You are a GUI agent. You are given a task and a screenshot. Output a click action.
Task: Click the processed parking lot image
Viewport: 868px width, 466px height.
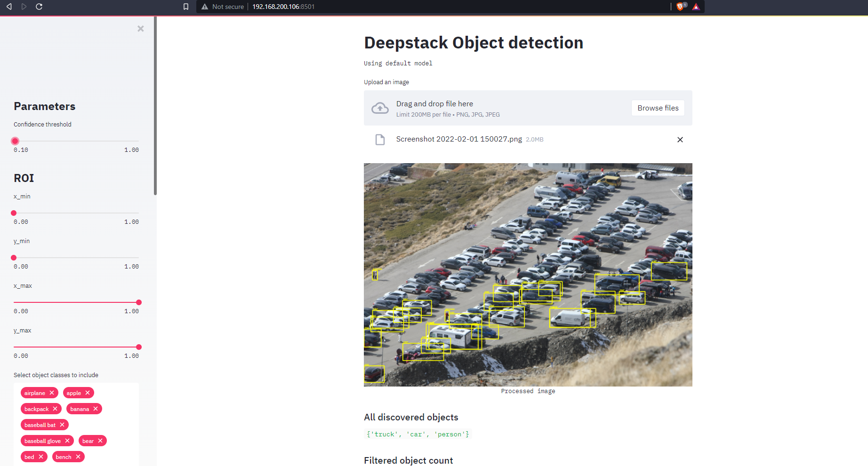[x=528, y=275]
